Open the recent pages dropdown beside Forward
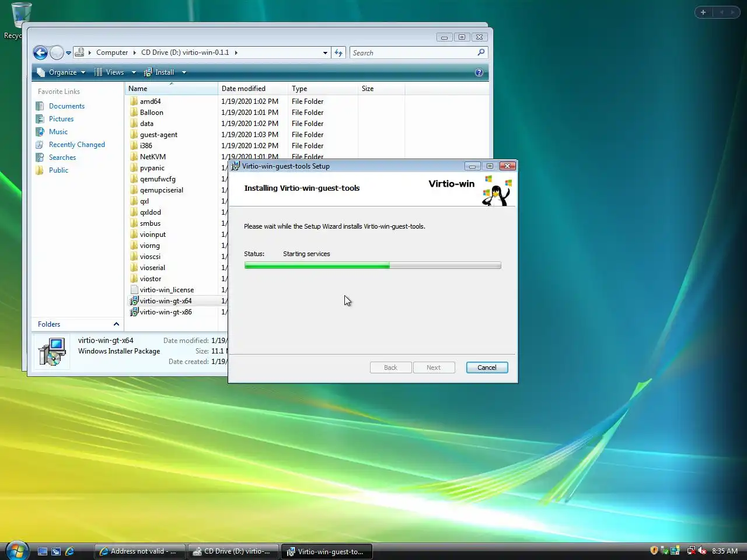This screenshot has width=747, height=560. click(68, 53)
